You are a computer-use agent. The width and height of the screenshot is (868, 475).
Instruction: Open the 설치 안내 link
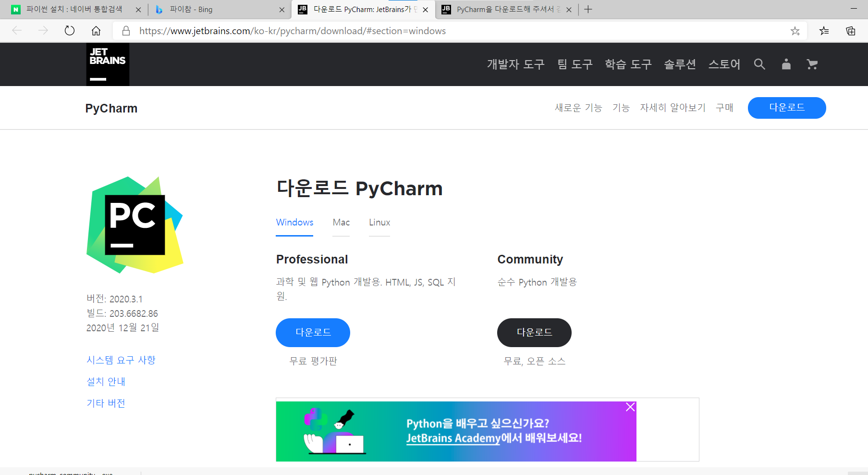click(106, 382)
